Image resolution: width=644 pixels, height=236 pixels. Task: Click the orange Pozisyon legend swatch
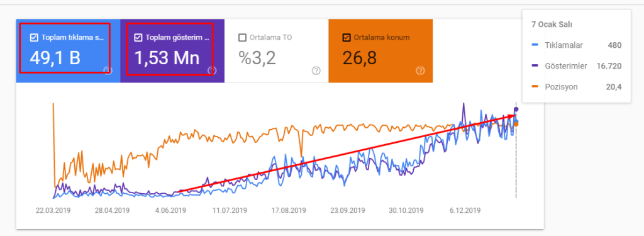[535, 87]
